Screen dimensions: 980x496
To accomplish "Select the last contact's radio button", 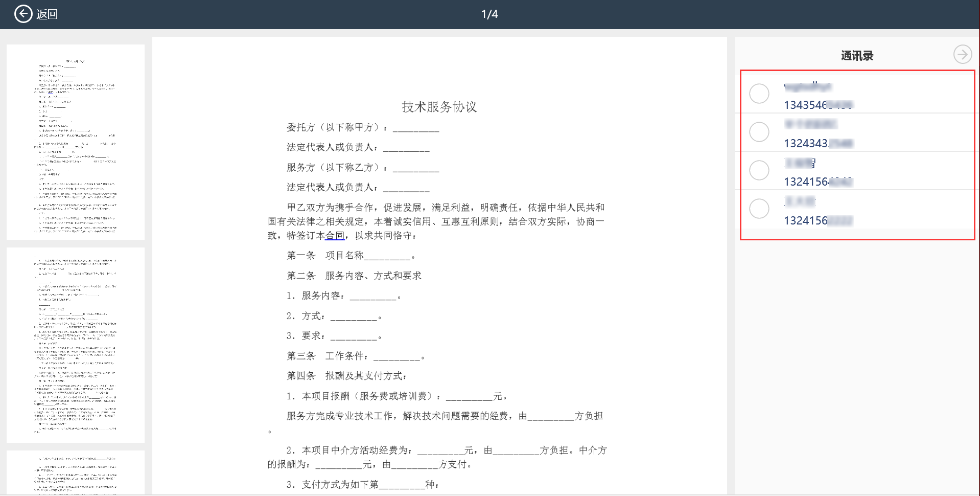I will point(759,209).
